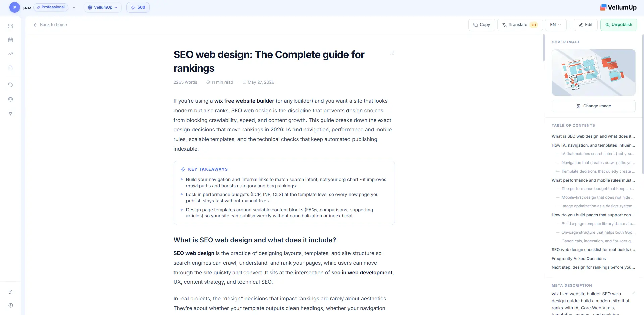Image resolution: width=644 pixels, height=315 pixels.
Task: Jump to 'Image optimization as a design system' entry
Action: (598, 206)
